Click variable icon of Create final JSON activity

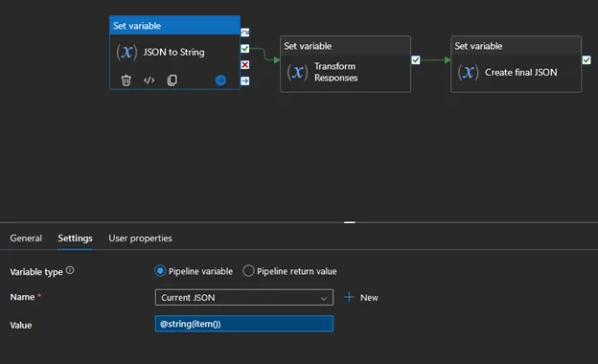(x=469, y=72)
